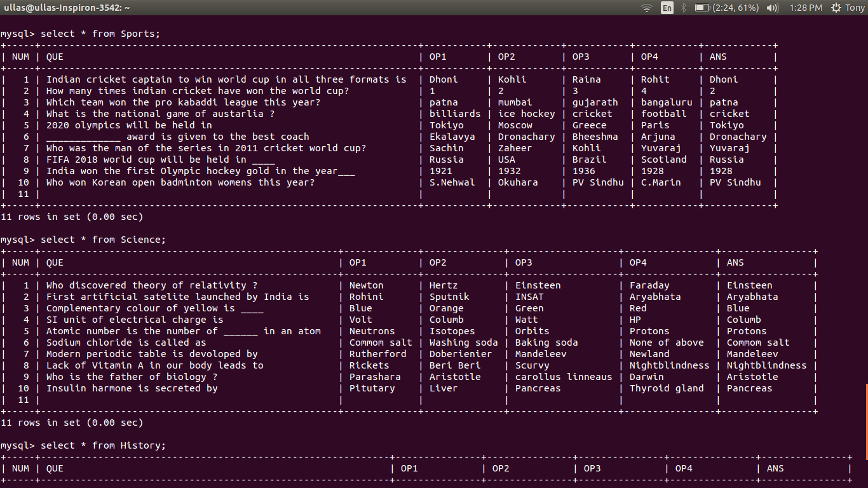Screen dimensions: 868x488
Task: Open the sound volume icon
Action: click(773, 8)
